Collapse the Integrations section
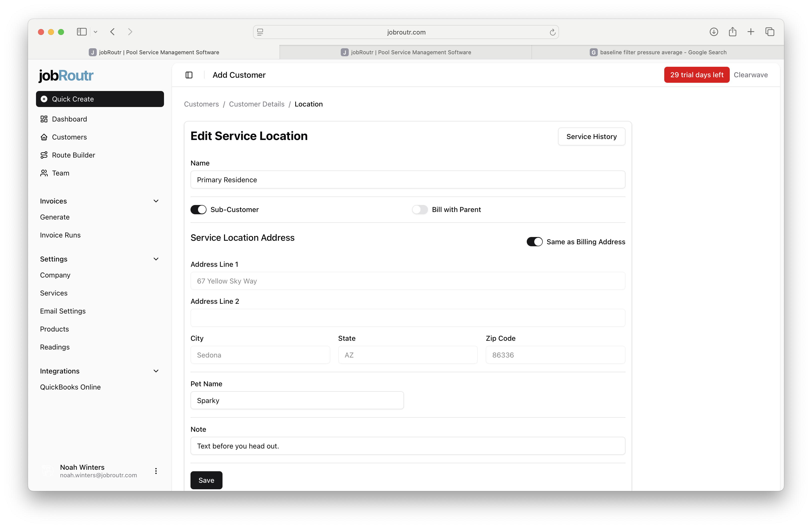 pos(156,371)
